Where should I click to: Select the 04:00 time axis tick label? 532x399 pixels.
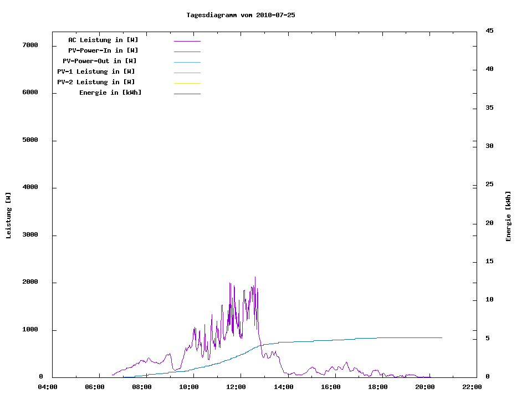coord(48,387)
